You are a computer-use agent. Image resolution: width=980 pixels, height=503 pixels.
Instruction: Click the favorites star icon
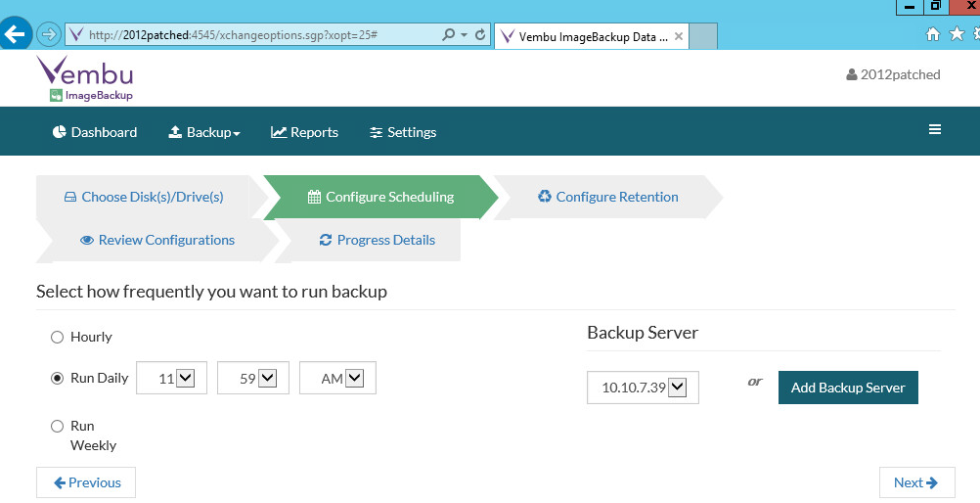click(x=957, y=34)
